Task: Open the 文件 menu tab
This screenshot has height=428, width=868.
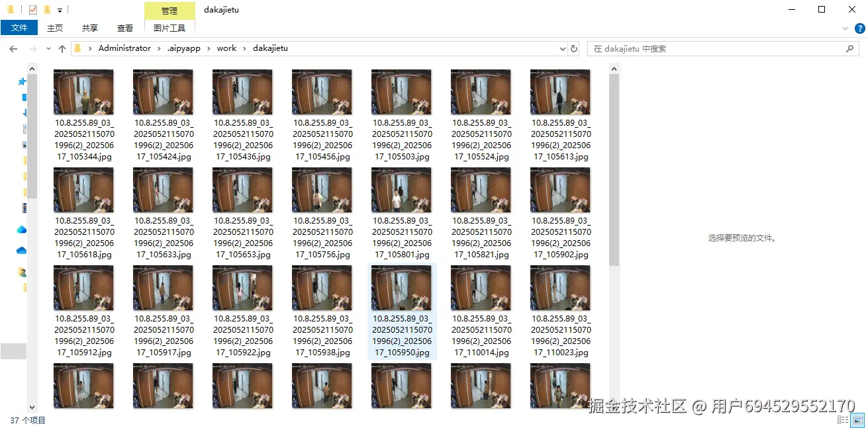Action: (19, 28)
